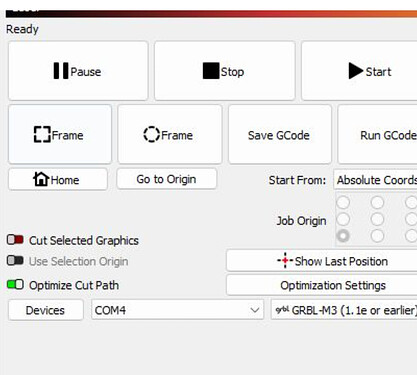
Task: Disable the Optimize Cut Path switch
Action: click(x=15, y=284)
